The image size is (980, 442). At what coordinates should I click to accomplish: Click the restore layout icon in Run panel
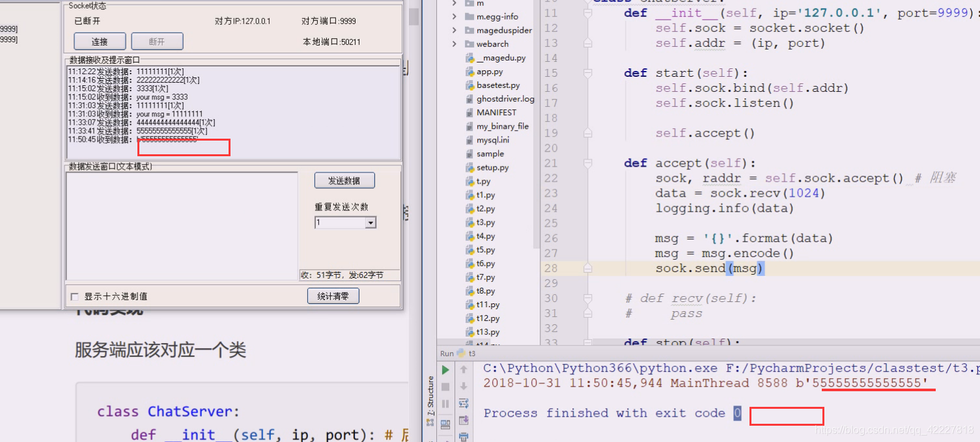[x=445, y=424]
